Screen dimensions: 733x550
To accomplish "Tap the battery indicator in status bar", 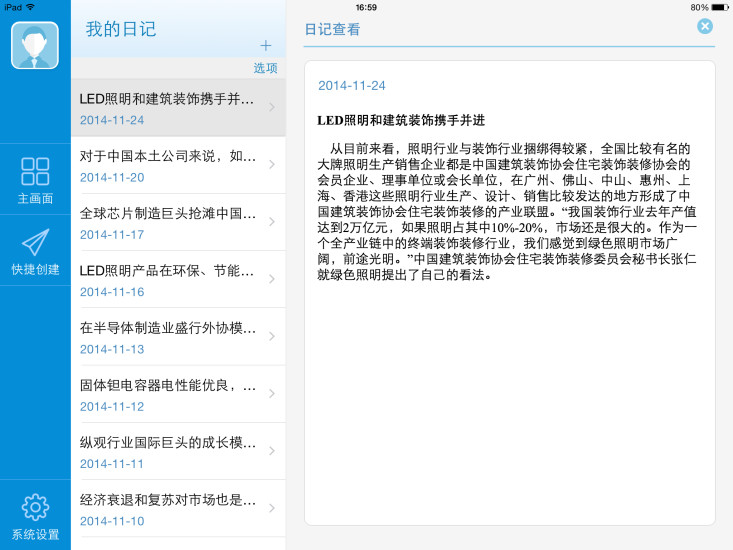I will click(x=719, y=7).
